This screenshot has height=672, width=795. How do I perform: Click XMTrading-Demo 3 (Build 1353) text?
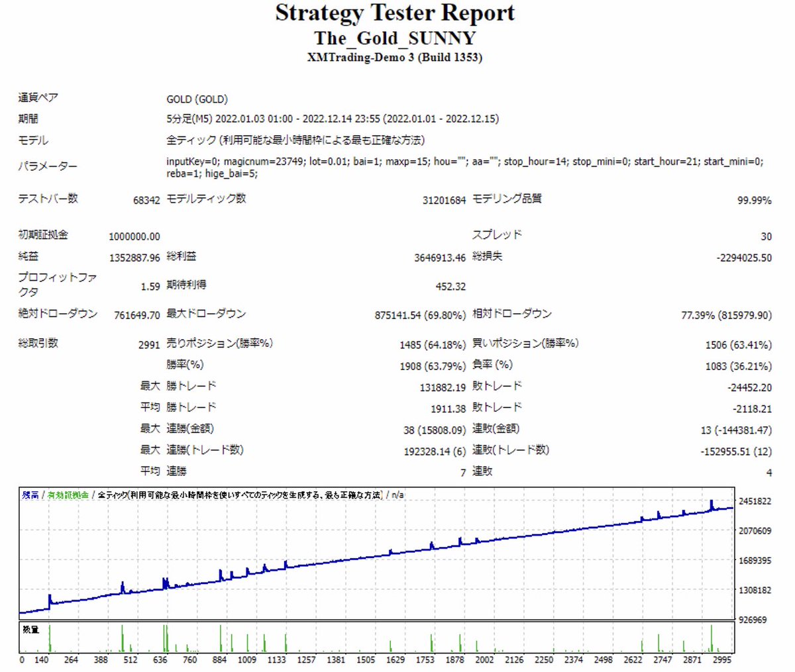[x=395, y=57]
